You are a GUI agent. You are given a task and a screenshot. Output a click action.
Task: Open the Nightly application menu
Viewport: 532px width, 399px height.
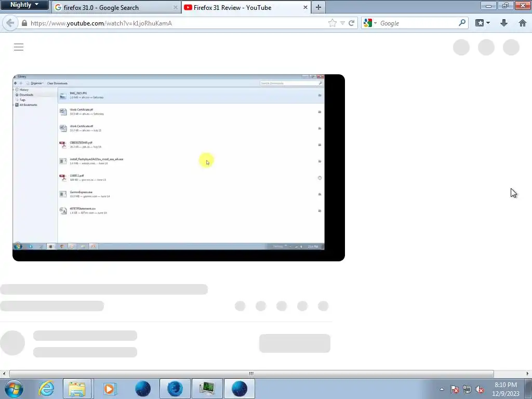[x=24, y=5]
